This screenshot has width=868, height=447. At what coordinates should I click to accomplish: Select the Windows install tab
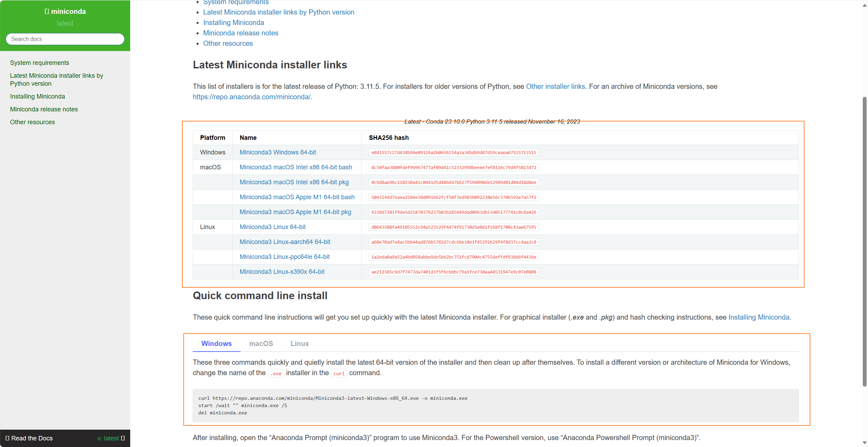point(216,344)
